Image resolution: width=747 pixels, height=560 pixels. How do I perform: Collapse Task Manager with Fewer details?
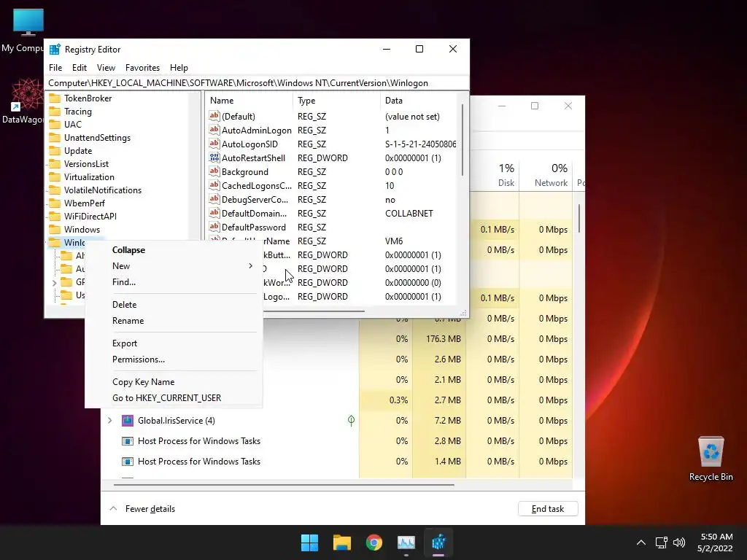point(142,508)
